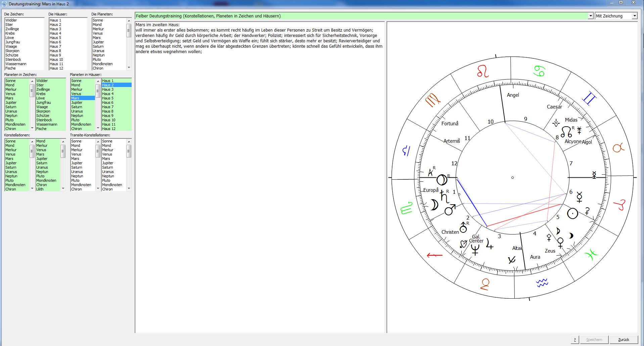The width and height of the screenshot is (644, 346).
Task: Click the red Aries zodiac glyph
Action: [x=620, y=205]
